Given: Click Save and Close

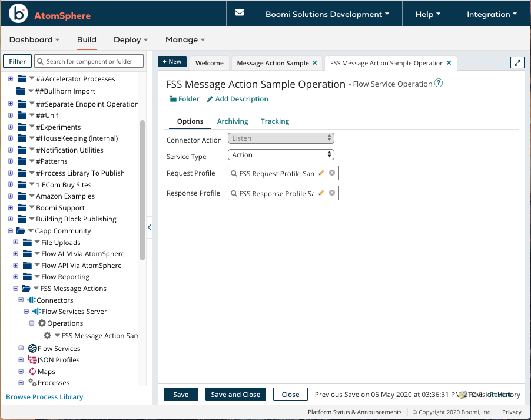Looking at the screenshot, I should (235, 394).
